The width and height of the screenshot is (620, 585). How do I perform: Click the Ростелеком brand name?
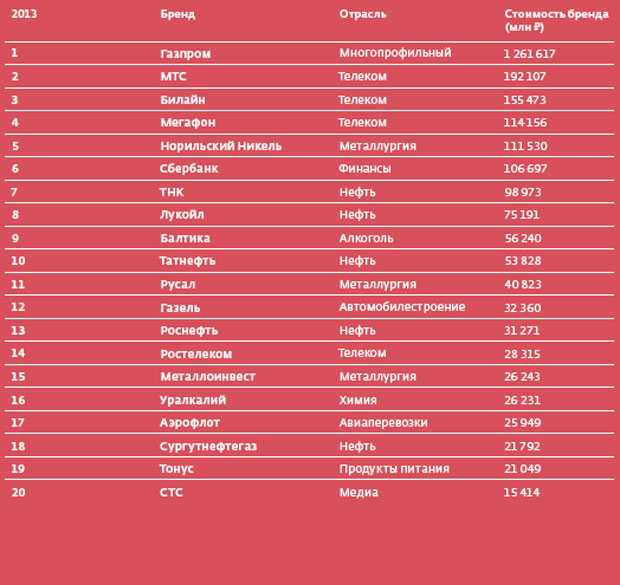point(196,354)
